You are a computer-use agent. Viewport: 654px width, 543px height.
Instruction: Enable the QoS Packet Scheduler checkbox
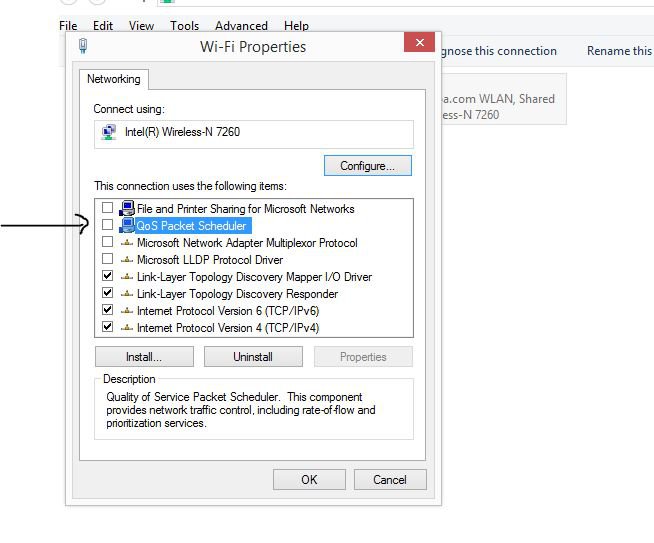coord(108,224)
